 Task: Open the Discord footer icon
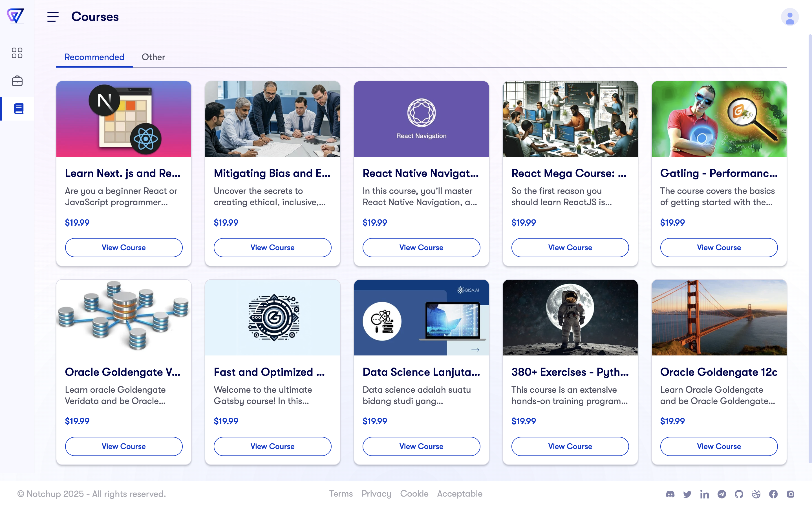tap(670, 494)
